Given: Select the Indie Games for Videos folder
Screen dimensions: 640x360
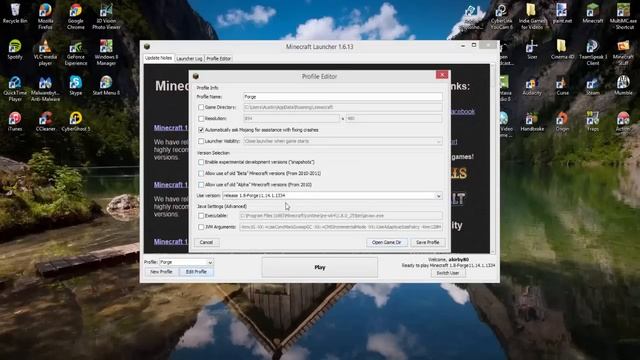Looking at the screenshot, I should tap(531, 16).
